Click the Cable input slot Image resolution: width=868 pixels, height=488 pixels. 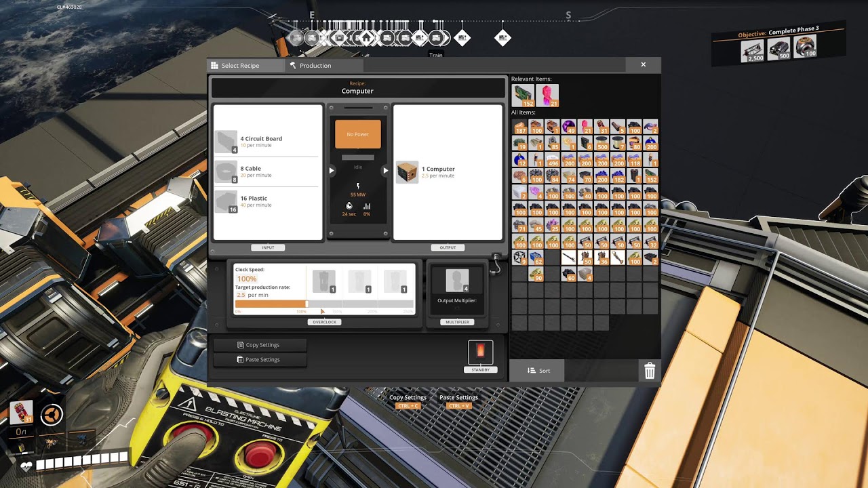(x=226, y=172)
